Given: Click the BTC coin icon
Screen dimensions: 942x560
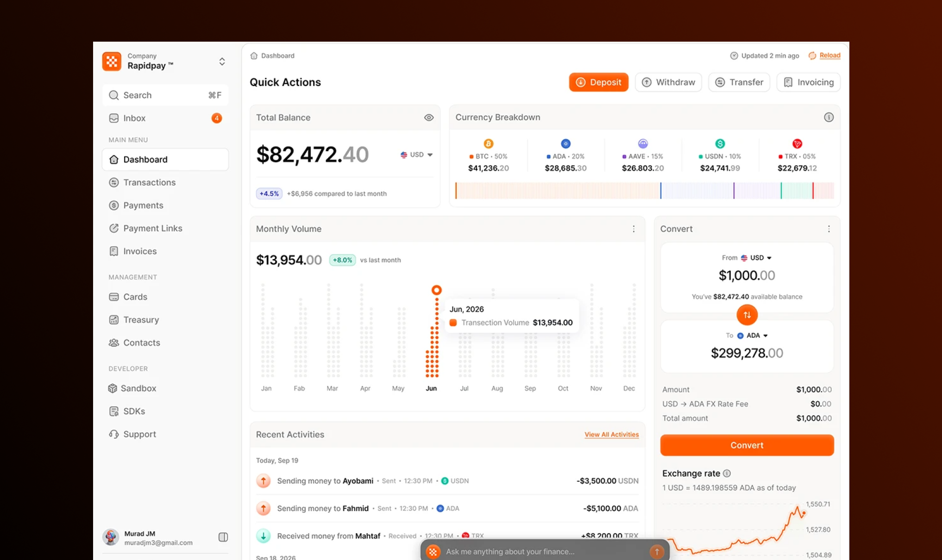Looking at the screenshot, I should 488,143.
